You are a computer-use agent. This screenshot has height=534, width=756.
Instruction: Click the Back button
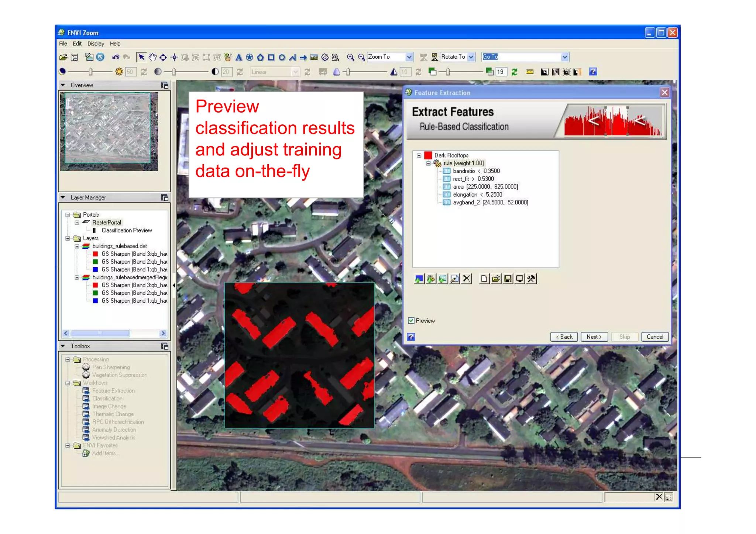(564, 337)
